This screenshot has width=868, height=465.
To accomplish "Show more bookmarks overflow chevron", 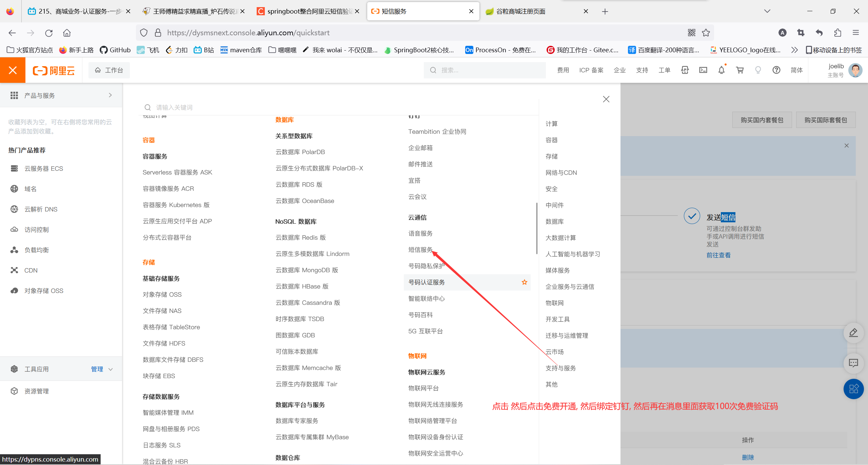I will (794, 50).
